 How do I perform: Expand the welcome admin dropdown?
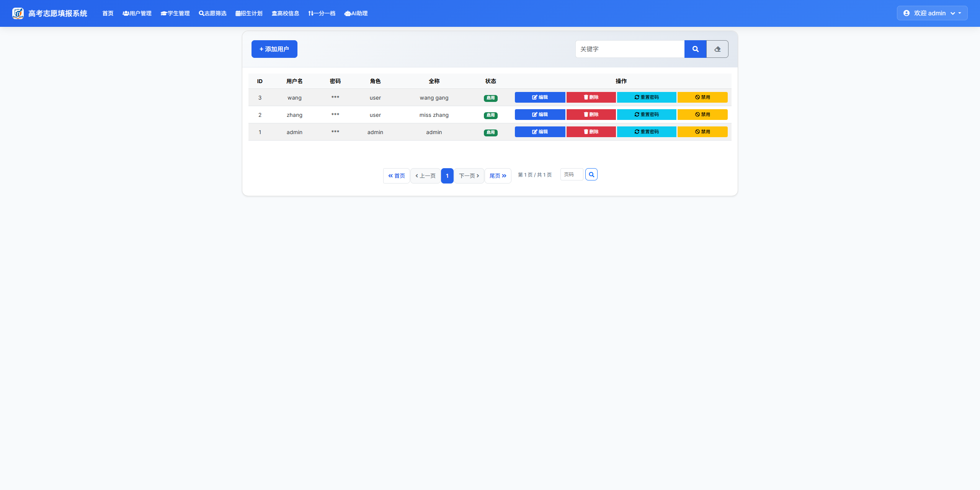(932, 13)
